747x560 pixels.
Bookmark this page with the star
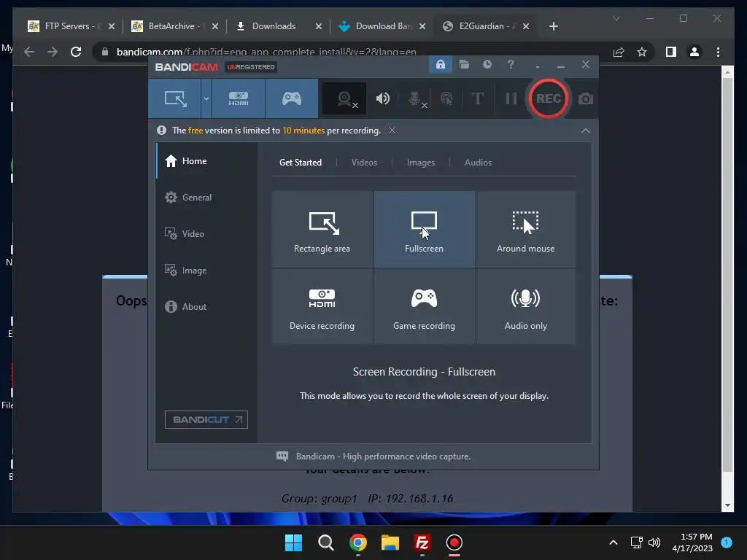point(642,52)
